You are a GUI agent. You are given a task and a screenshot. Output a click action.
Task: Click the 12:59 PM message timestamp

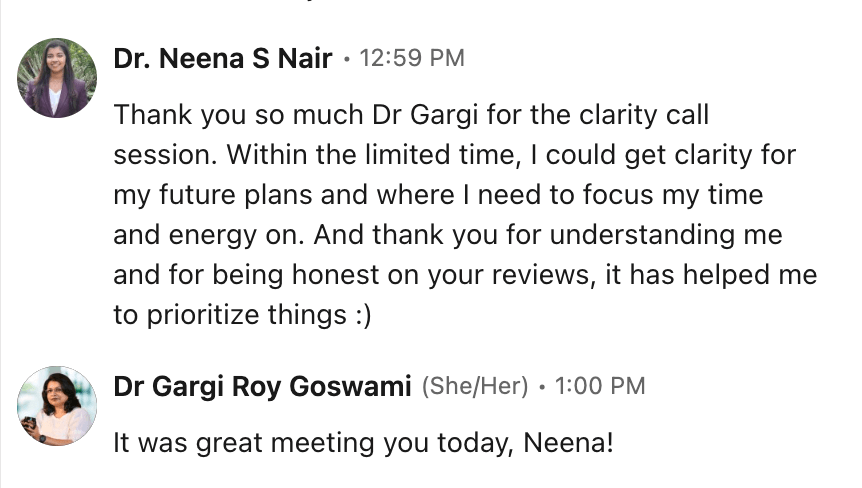[x=411, y=59]
